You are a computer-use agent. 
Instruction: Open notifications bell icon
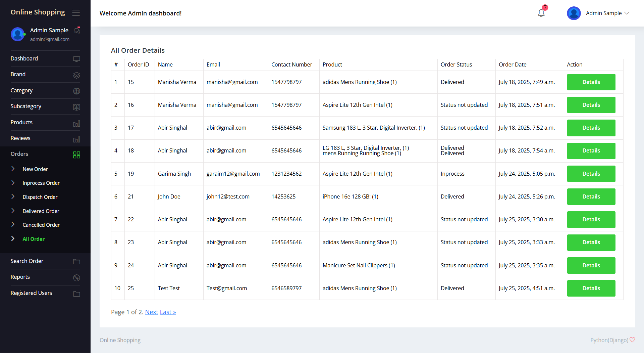(541, 13)
